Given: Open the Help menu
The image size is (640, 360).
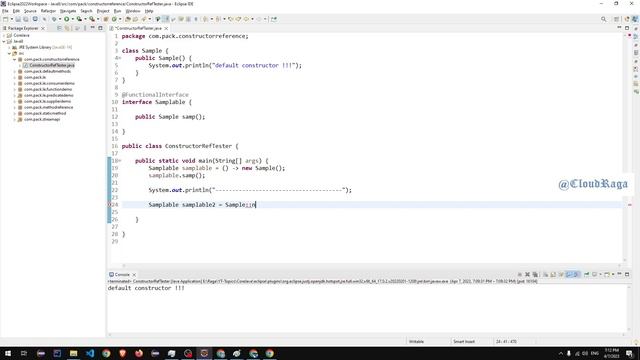Looking at the screenshot, I should tap(149, 11).
